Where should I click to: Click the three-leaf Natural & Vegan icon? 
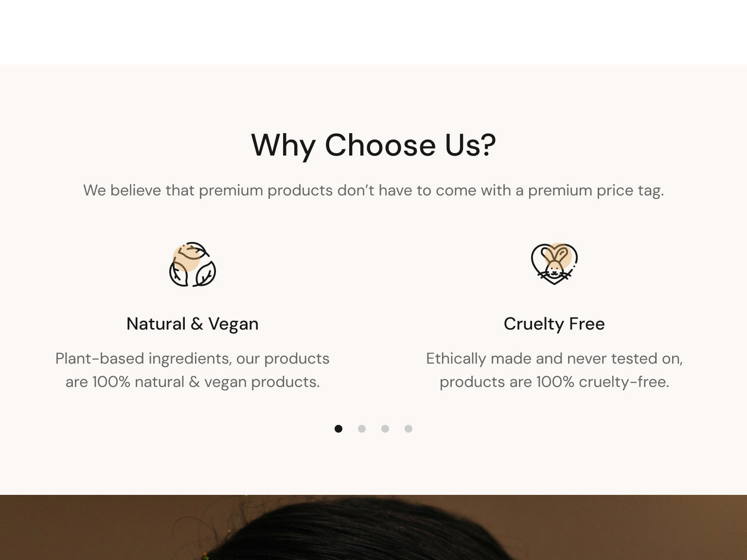coord(193,264)
